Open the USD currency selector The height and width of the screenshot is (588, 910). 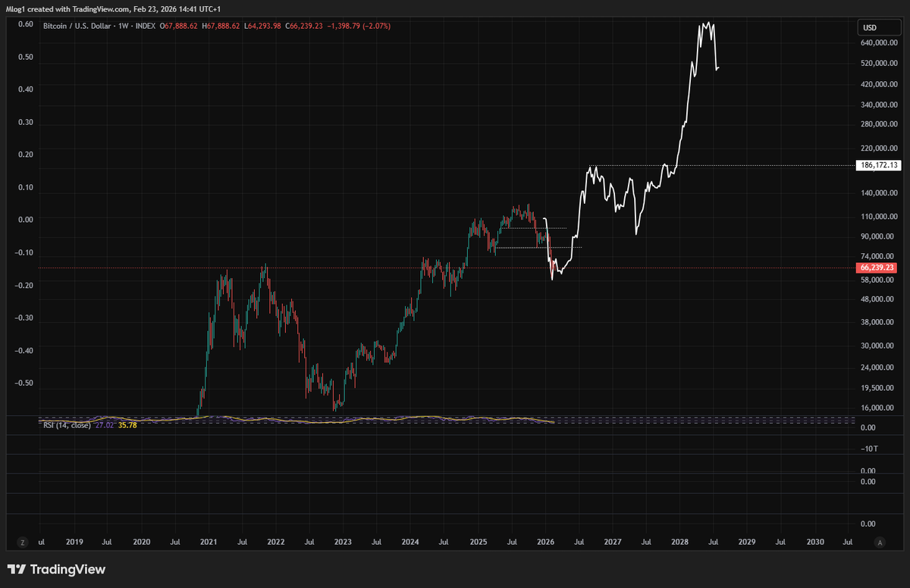879,27
